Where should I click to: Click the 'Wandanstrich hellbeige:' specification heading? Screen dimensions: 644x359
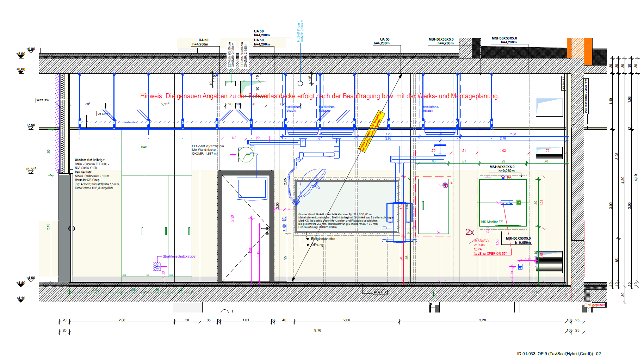tap(89, 160)
